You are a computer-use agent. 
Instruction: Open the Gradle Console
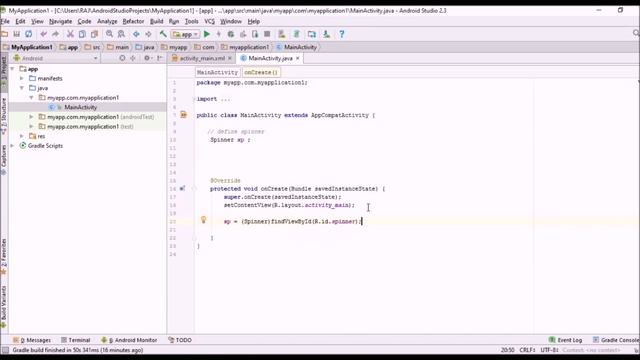click(616, 340)
